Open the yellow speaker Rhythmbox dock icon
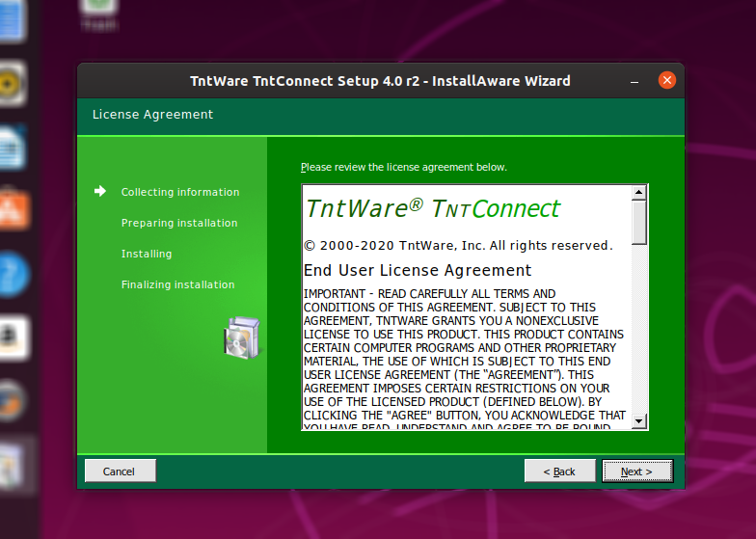756x539 pixels. tap(12, 83)
